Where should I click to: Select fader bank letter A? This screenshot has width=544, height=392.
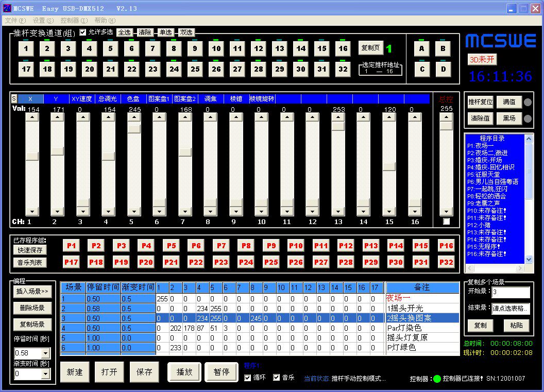pos(421,48)
